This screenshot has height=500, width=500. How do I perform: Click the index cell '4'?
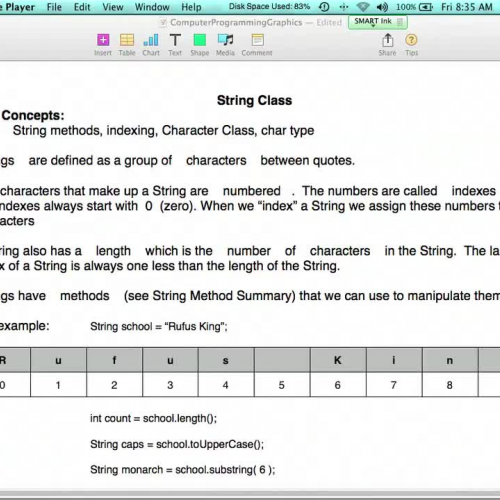coord(226,385)
